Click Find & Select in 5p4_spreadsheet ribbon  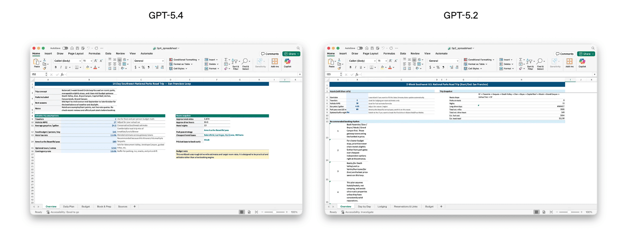245,63
